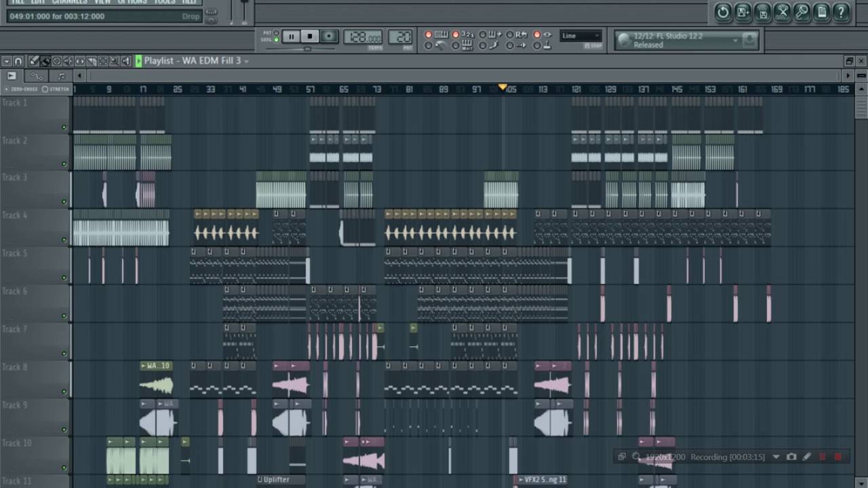
Task: Click the playlist vertical scrollbar
Action: click(x=861, y=285)
